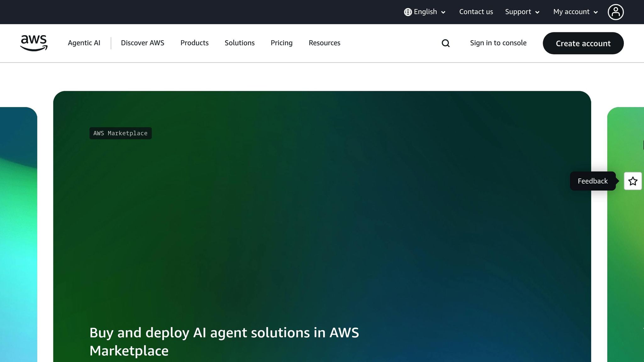Open the search magnifier icon
The image size is (644, 362).
446,43
